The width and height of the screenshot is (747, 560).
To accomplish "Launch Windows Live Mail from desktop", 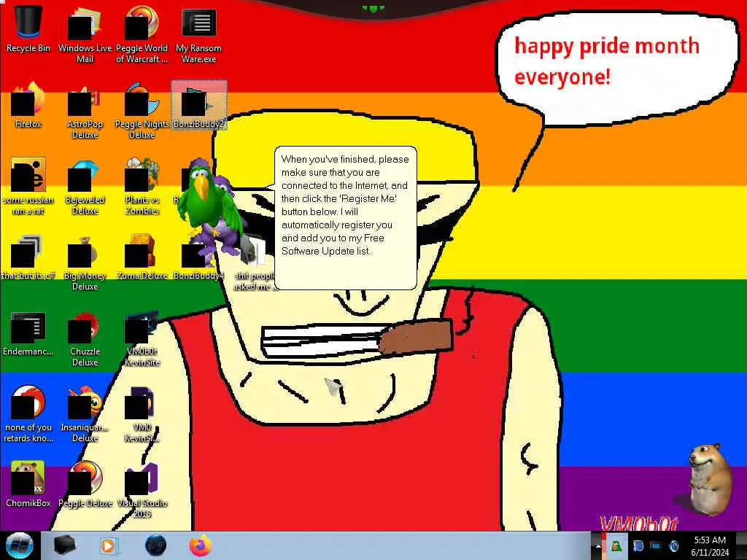I will click(85, 34).
